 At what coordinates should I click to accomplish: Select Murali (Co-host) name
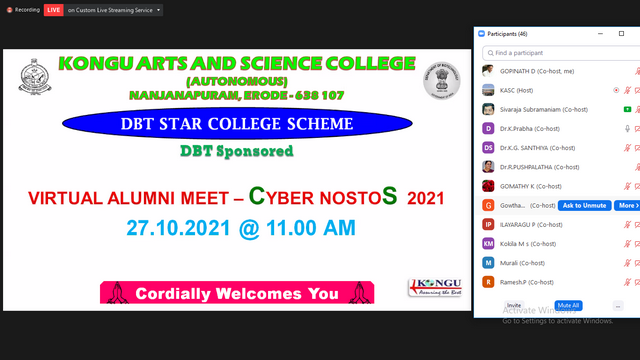click(522, 263)
